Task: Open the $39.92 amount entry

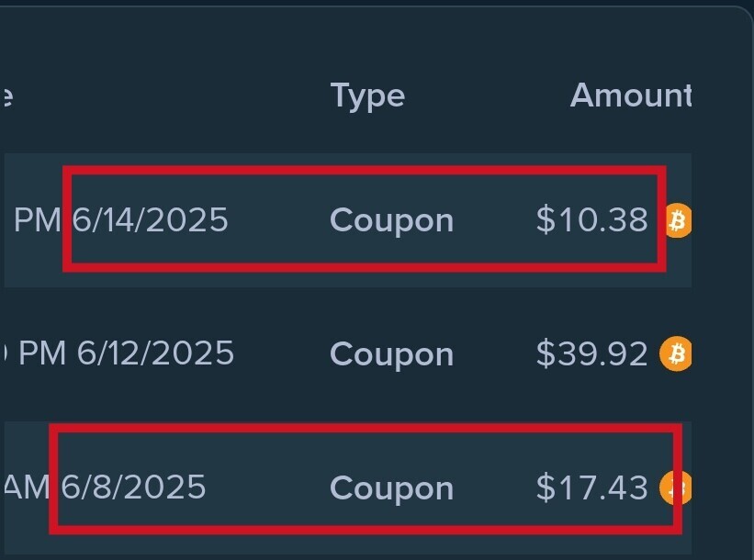Action: tap(592, 353)
